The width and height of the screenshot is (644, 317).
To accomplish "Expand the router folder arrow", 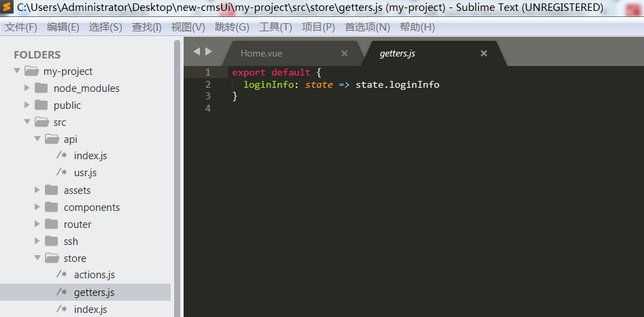I will pyautogui.click(x=37, y=224).
